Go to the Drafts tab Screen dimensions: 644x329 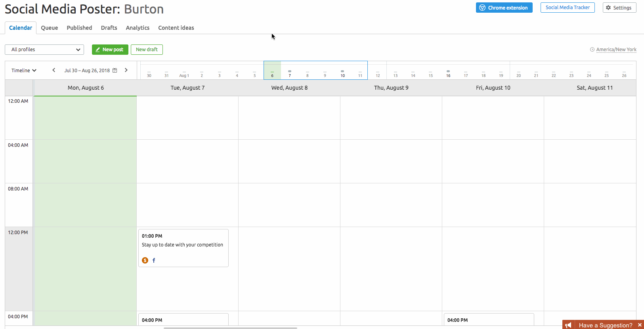pos(109,28)
